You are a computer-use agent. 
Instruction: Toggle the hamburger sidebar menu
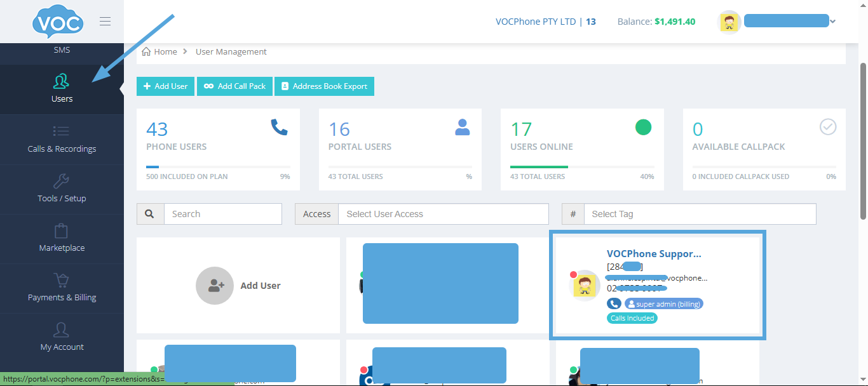tap(105, 22)
